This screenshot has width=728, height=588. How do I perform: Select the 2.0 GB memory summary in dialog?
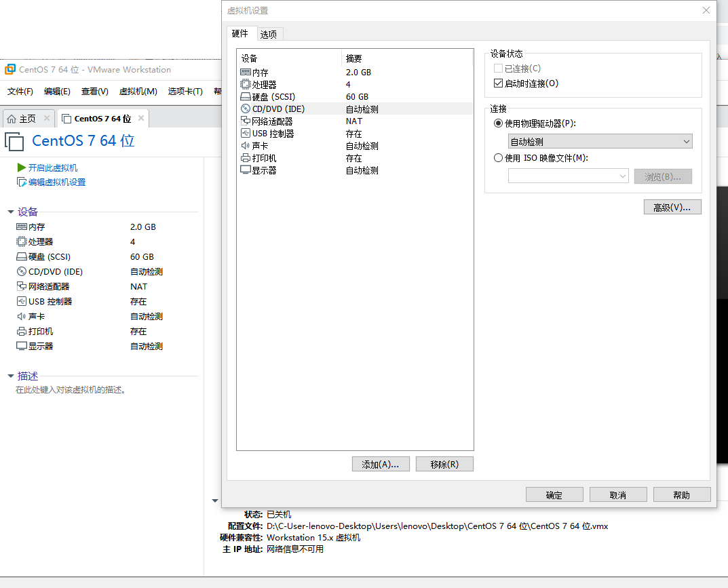click(358, 72)
